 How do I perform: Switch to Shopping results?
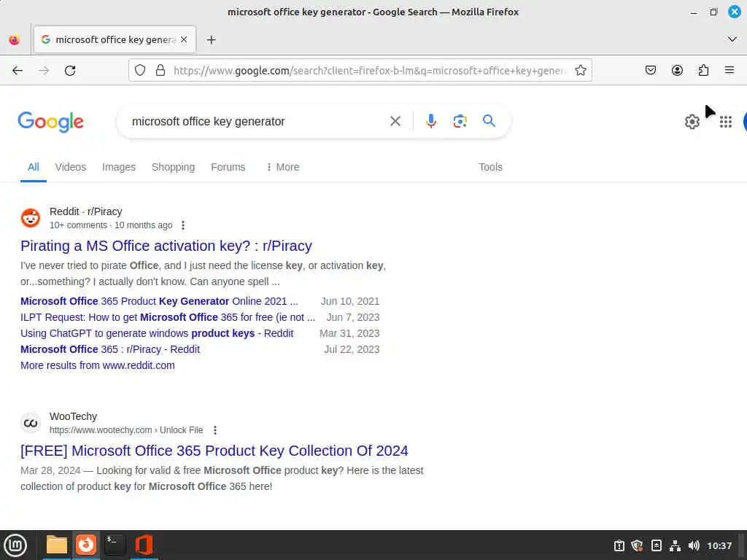click(x=173, y=167)
